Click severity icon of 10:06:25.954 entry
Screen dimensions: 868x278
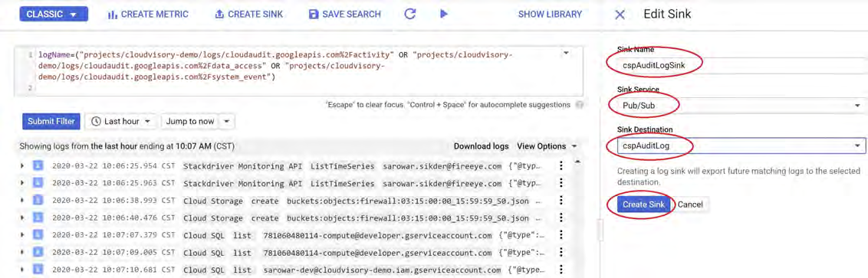[38, 165]
